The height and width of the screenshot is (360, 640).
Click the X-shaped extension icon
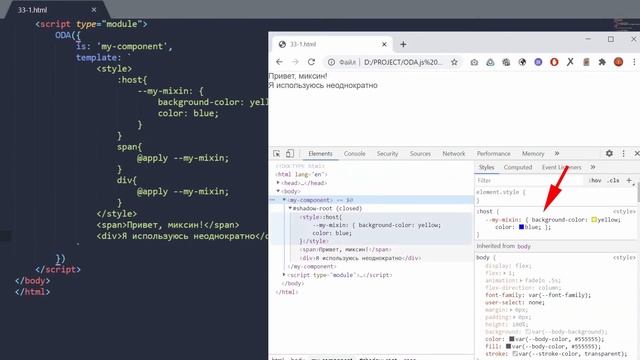coord(570,62)
